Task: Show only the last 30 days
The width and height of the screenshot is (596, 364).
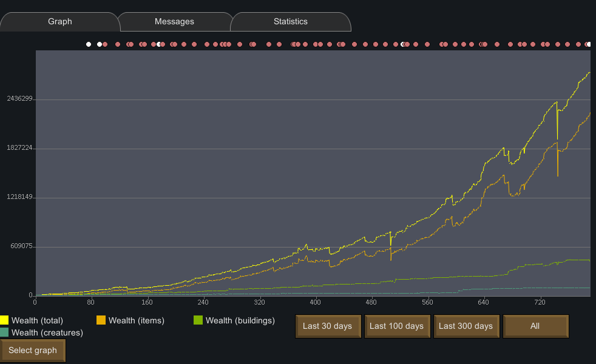Action: pyautogui.click(x=327, y=326)
